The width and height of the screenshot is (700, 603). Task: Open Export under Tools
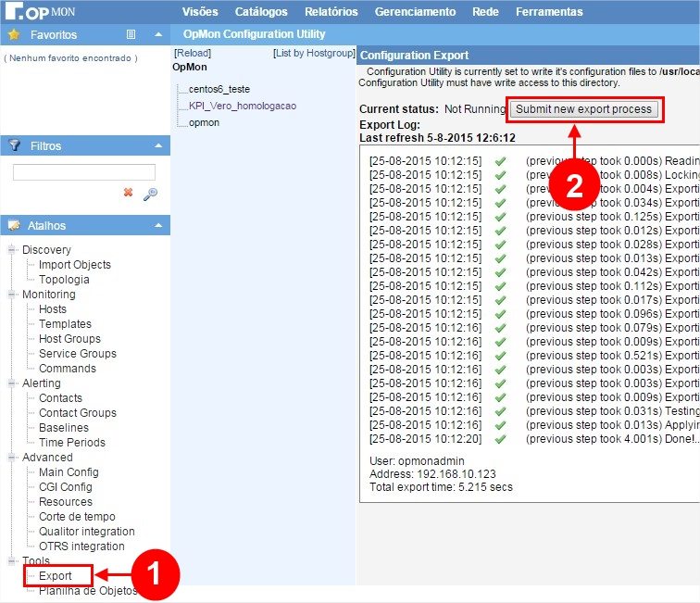(55, 576)
